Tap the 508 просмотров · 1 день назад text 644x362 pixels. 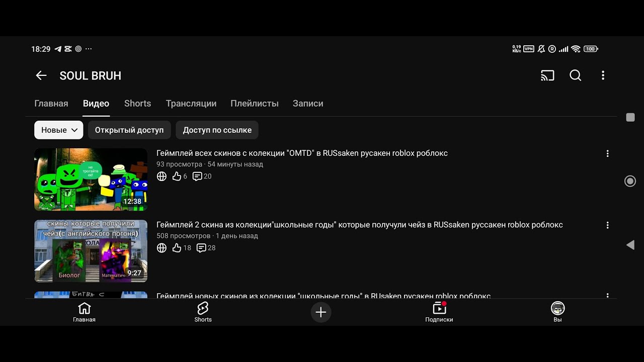click(x=207, y=236)
